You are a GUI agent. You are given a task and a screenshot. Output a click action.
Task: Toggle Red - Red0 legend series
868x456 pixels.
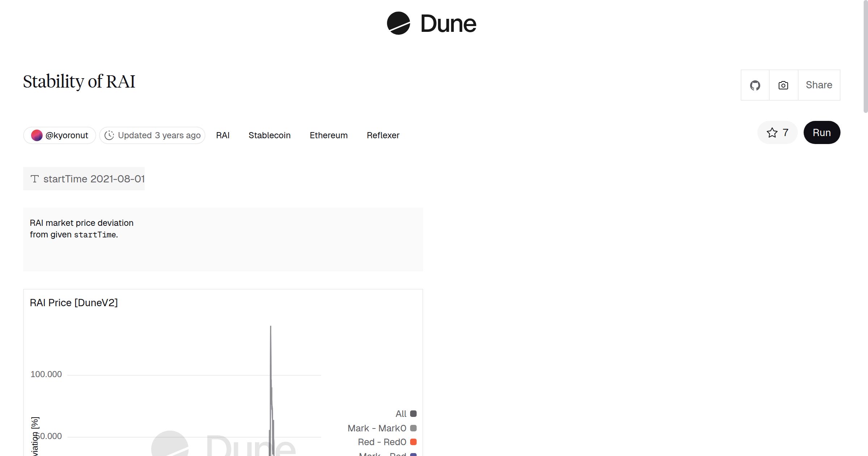tap(382, 442)
